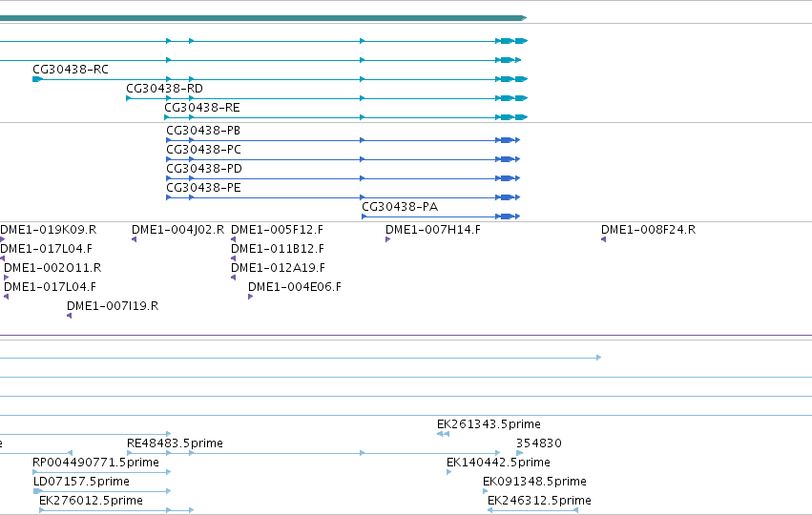Click the purple arrow marker under DME1-008F24.R
Image resolution: width=812 pixels, height=515 pixels.
(604, 239)
